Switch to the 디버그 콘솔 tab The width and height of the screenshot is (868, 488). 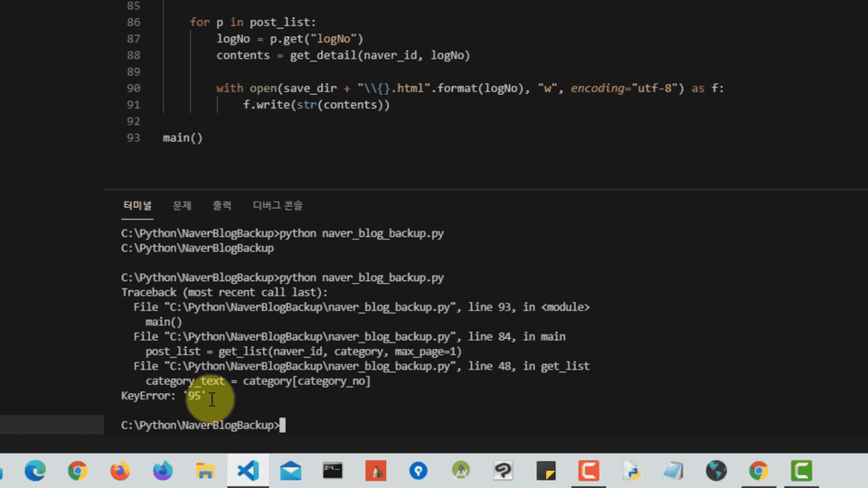[x=278, y=206]
